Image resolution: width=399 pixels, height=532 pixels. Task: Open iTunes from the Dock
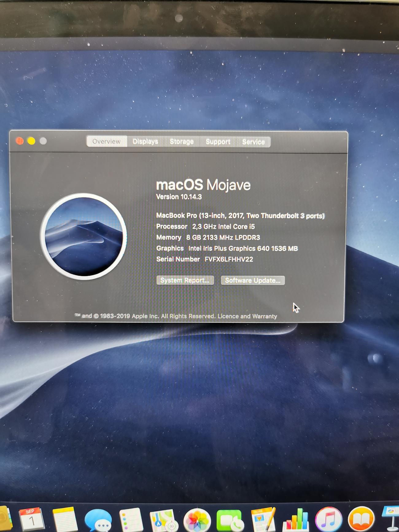[x=329, y=520]
